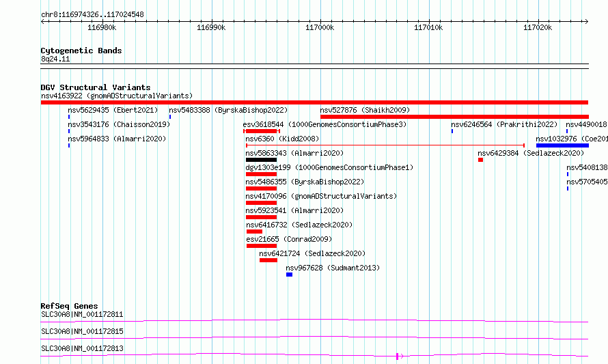Click the nsv5705405 variant label
This screenshot has width=608, height=364.
(587, 182)
